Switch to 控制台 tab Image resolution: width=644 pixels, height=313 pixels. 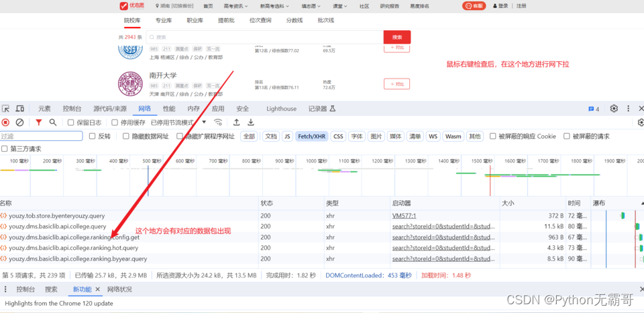(x=72, y=109)
